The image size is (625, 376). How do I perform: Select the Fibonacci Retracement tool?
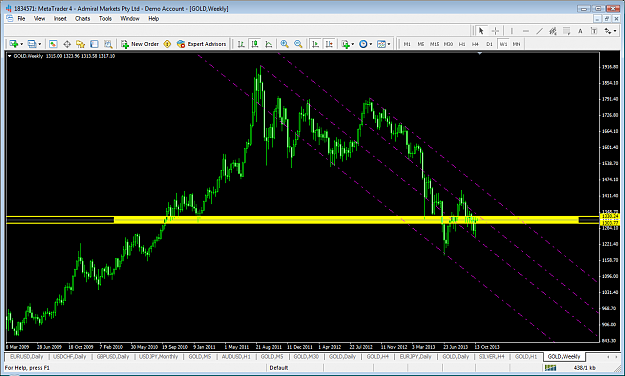pos(566,31)
